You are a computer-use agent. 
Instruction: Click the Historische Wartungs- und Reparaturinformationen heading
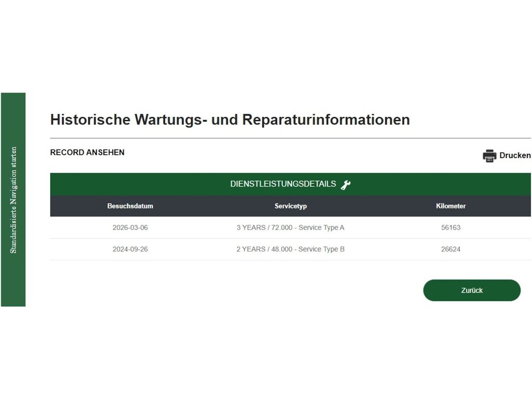coord(230,120)
